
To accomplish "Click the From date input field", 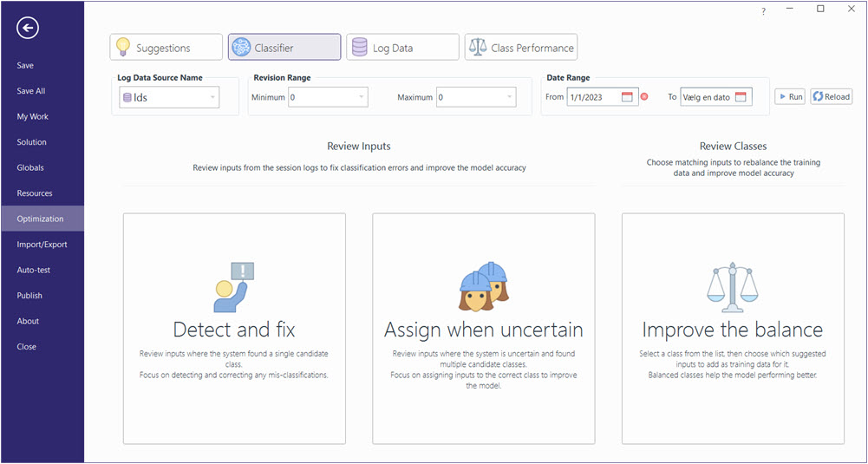I will 593,97.
